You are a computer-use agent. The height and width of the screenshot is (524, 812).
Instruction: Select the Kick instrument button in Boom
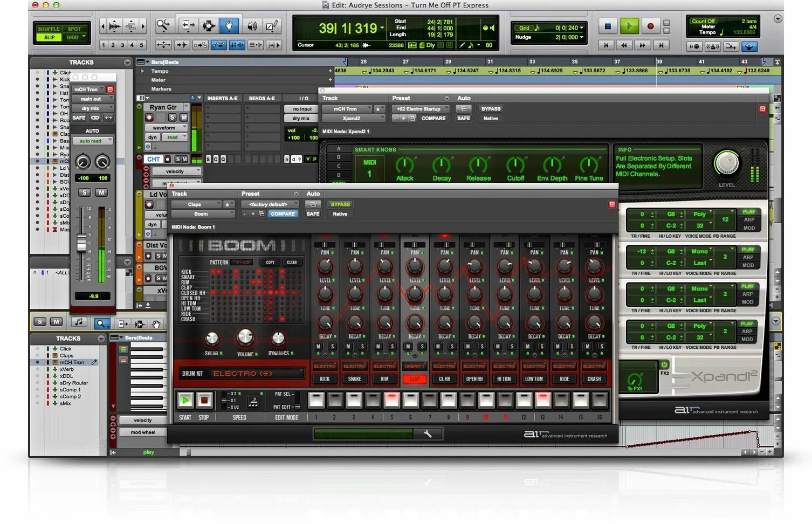tap(325, 379)
